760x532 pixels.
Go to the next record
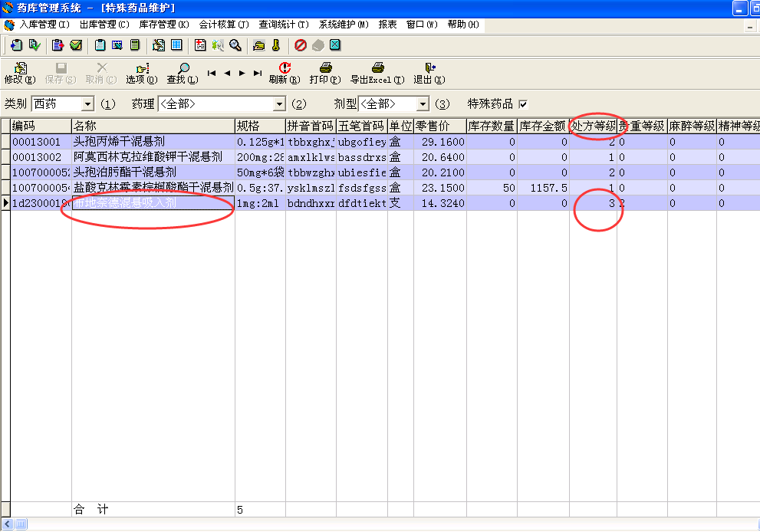pyautogui.click(x=242, y=73)
